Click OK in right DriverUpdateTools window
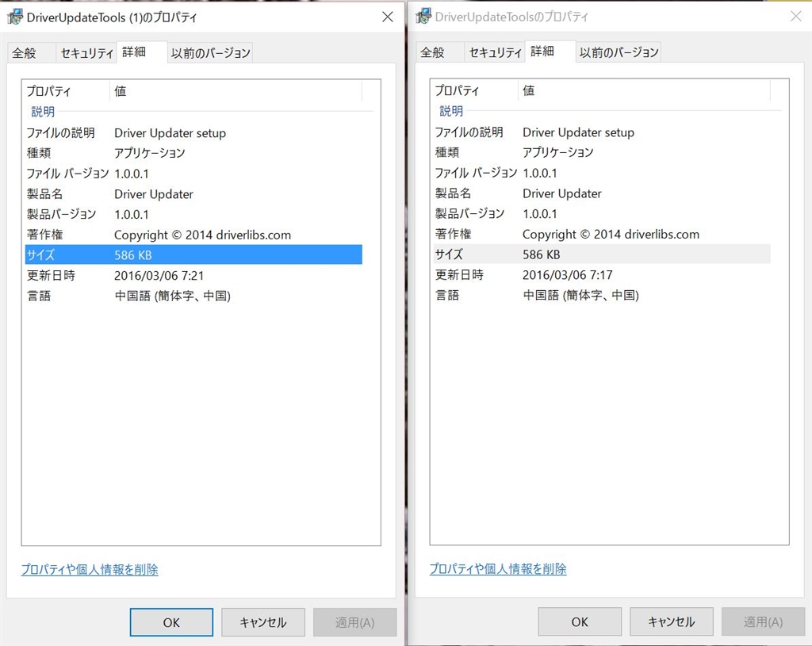Image resolution: width=812 pixels, height=646 pixels. [x=580, y=621]
